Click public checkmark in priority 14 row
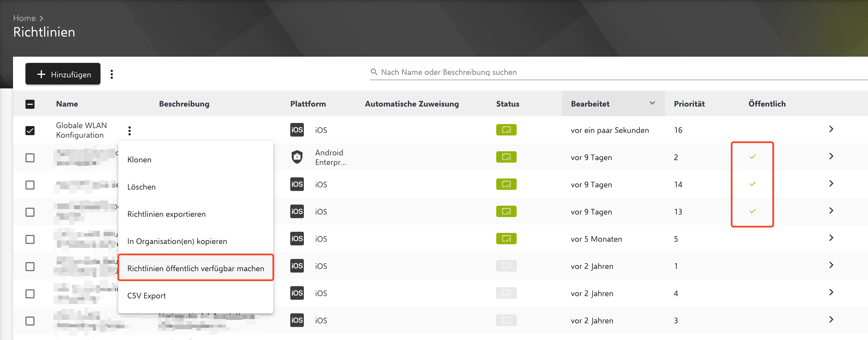Image resolution: width=868 pixels, height=340 pixels. (x=752, y=184)
